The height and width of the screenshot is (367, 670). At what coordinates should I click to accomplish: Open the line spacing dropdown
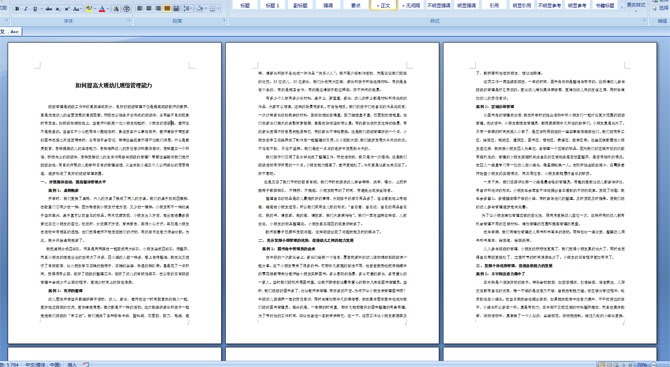[188, 9]
